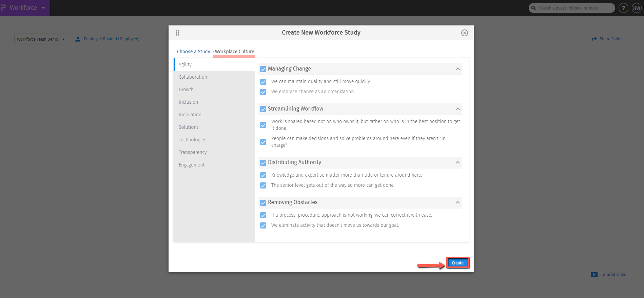644x298 pixels.
Task: Select the Engagement category tab
Action: click(x=214, y=165)
